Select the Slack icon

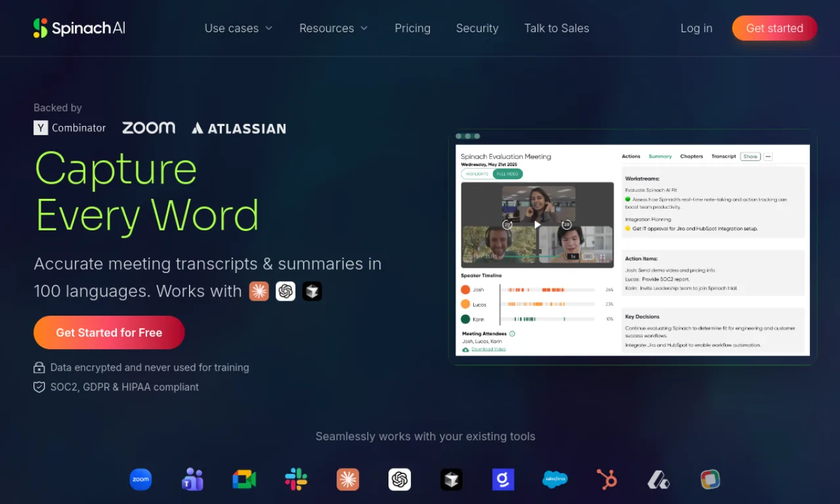point(296,480)
